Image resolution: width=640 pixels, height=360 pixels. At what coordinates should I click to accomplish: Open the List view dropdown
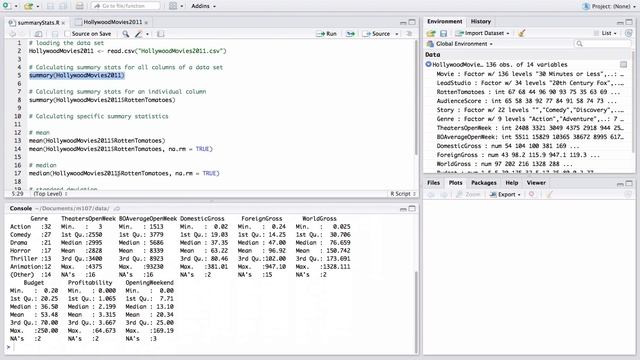605,33
